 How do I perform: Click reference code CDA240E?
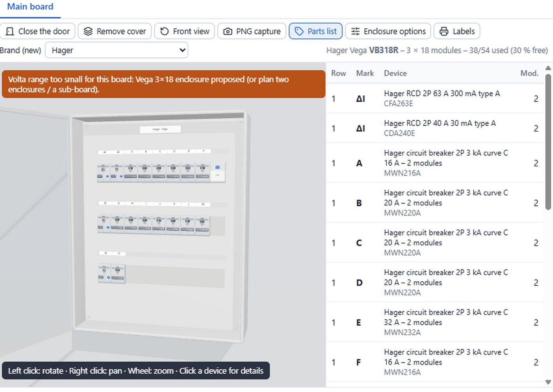coord(399,133)
